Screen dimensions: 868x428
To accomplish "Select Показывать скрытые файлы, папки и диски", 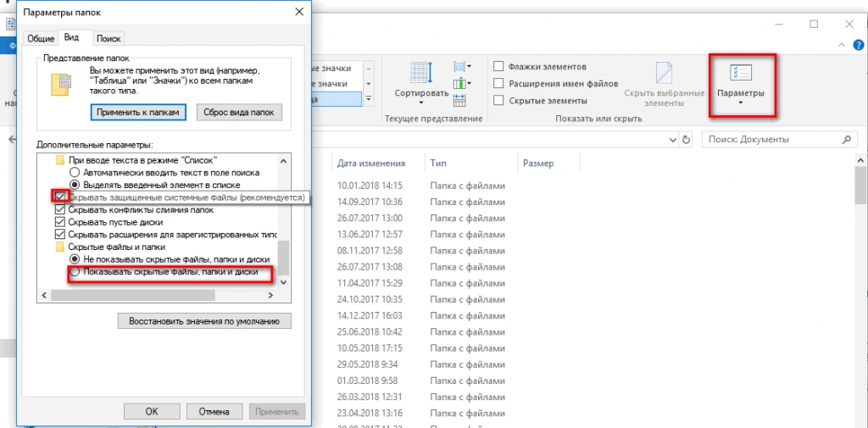I will (x=75, y=271).
